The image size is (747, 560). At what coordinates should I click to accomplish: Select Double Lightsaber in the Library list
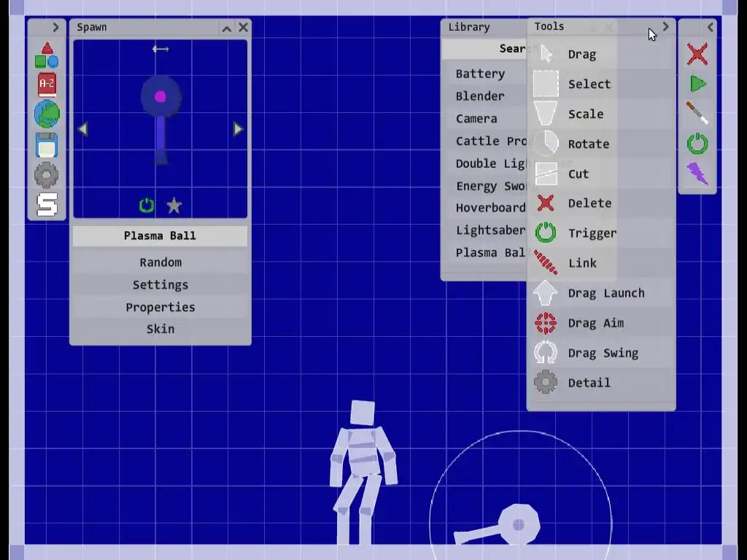(x=484, y=163)
